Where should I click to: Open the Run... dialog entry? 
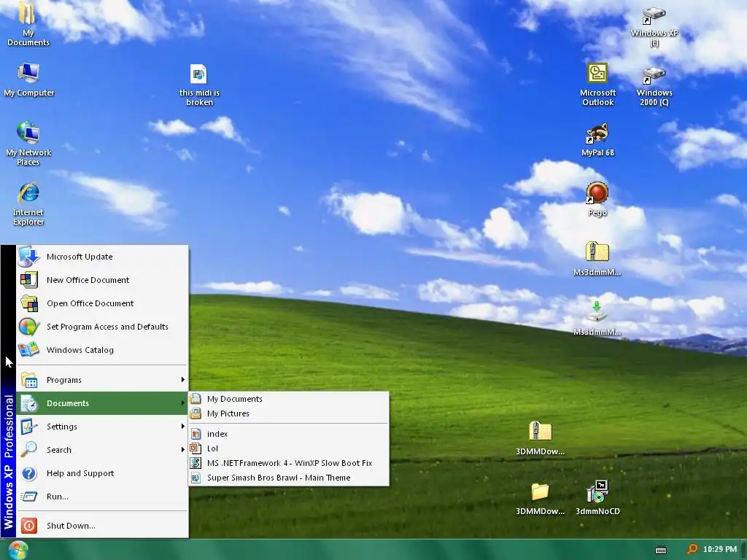(102, 497)
